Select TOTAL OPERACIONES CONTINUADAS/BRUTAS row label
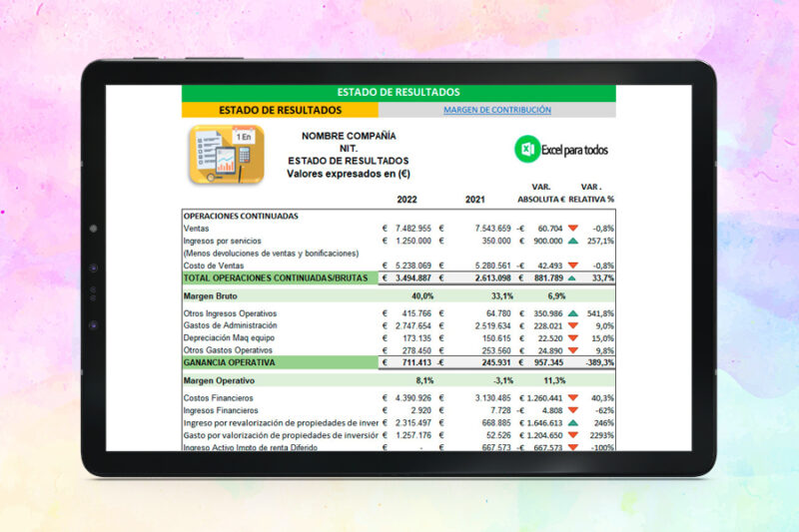 pos(276,277)
